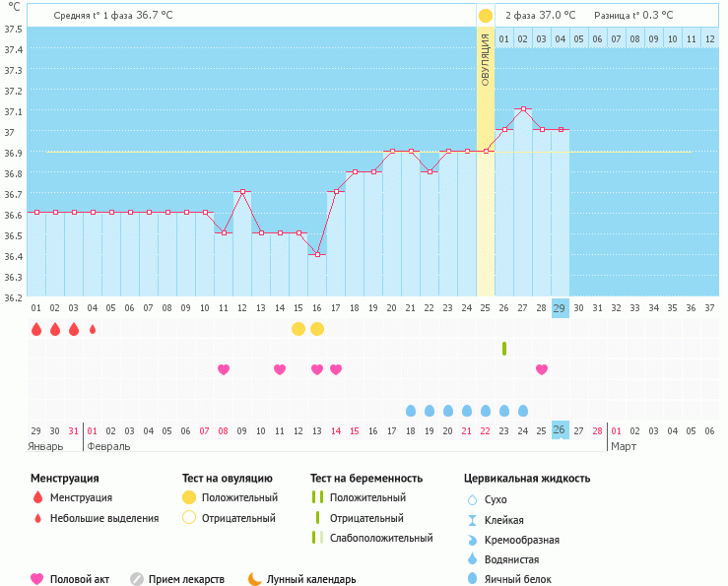Click the temperature point at 37.1 peak
The height and width of the screenshot is (586, 728).
point(523,109)
